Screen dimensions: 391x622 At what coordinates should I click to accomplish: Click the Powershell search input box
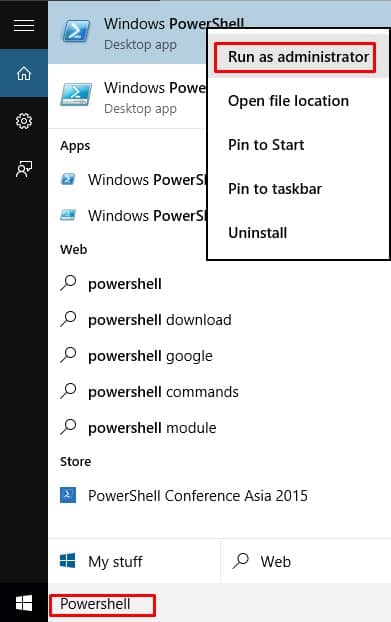coord(103,605)
